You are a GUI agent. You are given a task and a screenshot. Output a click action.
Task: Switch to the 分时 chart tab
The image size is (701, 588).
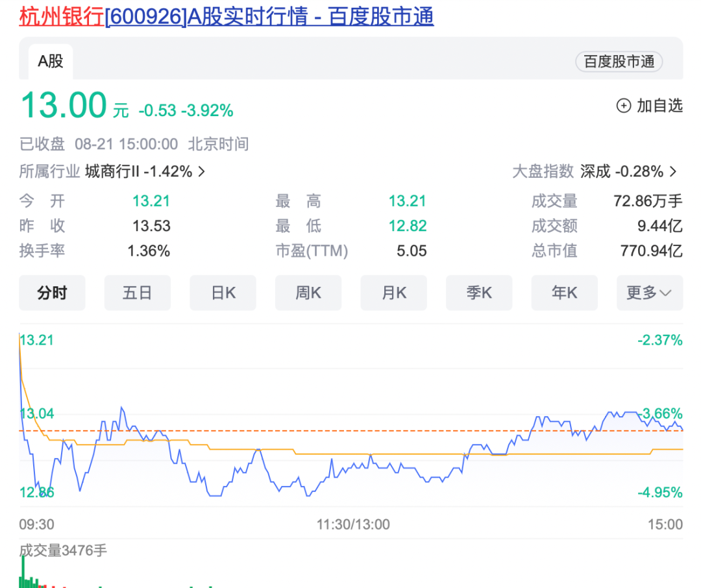tap(52, 293)
